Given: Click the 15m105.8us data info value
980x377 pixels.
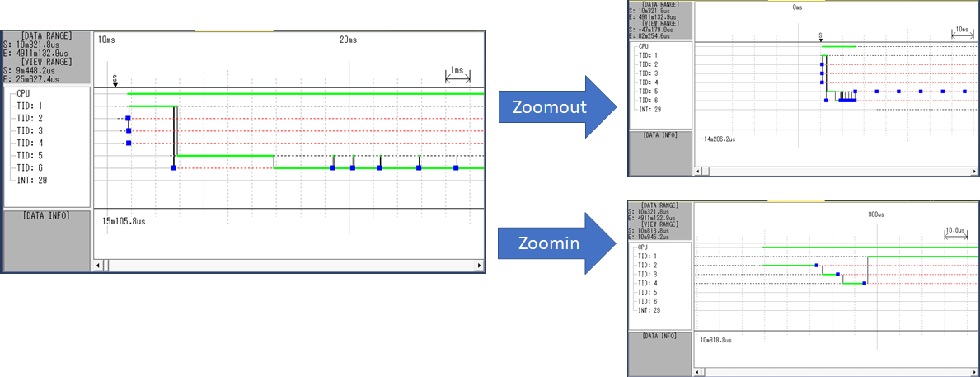Looking at the screenshot, I should (124, 221).
